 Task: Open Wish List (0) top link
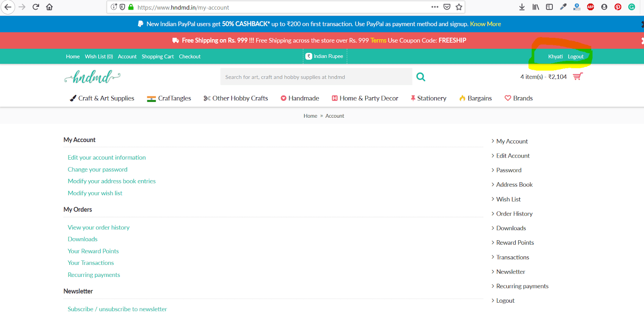point(99,57)
